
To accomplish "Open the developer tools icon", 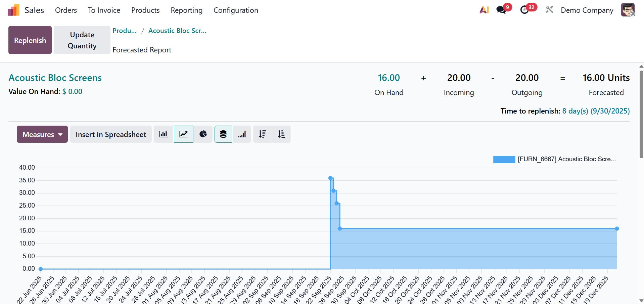I will coord(549,9).
